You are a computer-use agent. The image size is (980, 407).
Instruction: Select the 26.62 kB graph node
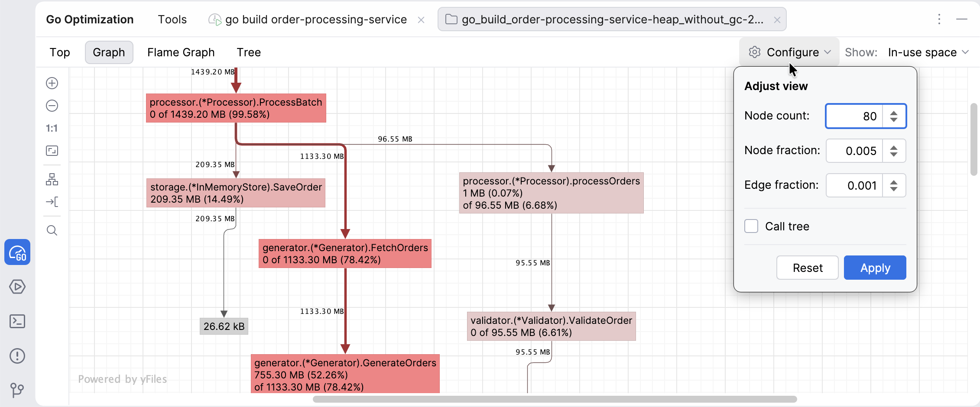tap(224, 326)
